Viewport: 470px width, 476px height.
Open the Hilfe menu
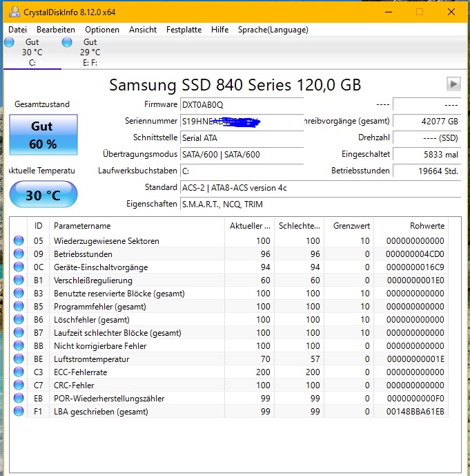pos(220,30)
